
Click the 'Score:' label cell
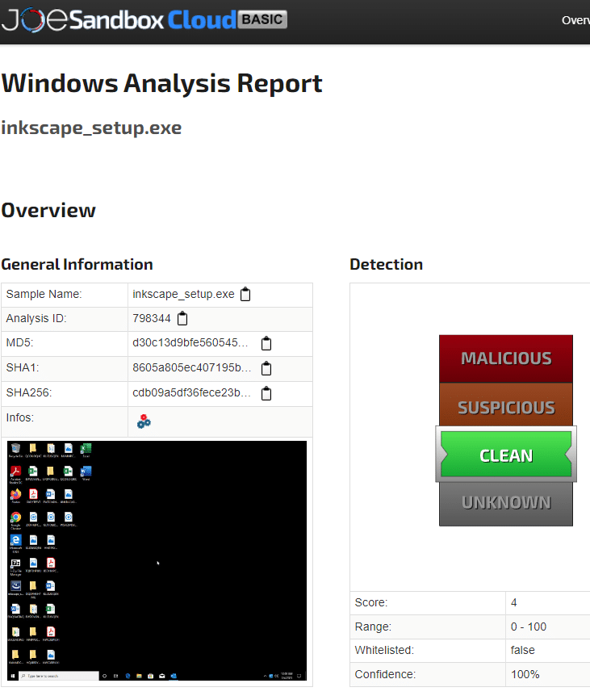pyautogui.click(x=428, y=603)
